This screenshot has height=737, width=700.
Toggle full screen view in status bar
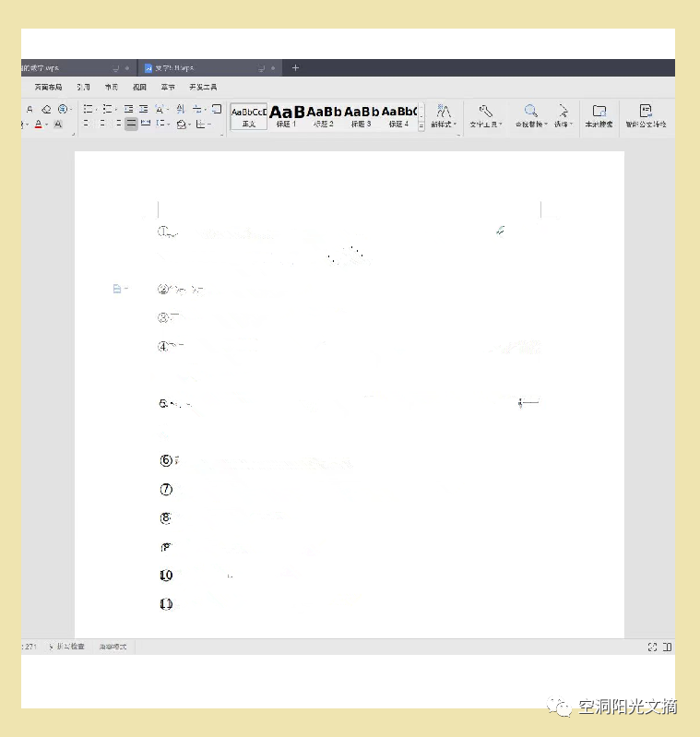(652, 648)
